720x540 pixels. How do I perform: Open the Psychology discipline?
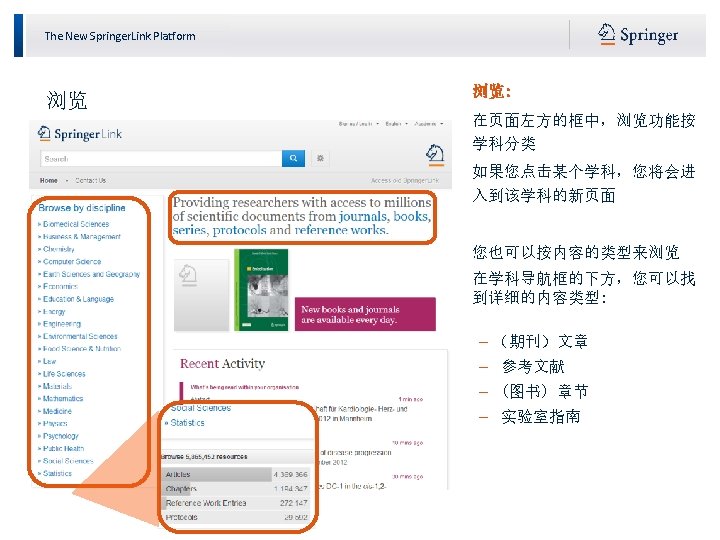pos(61,436)
